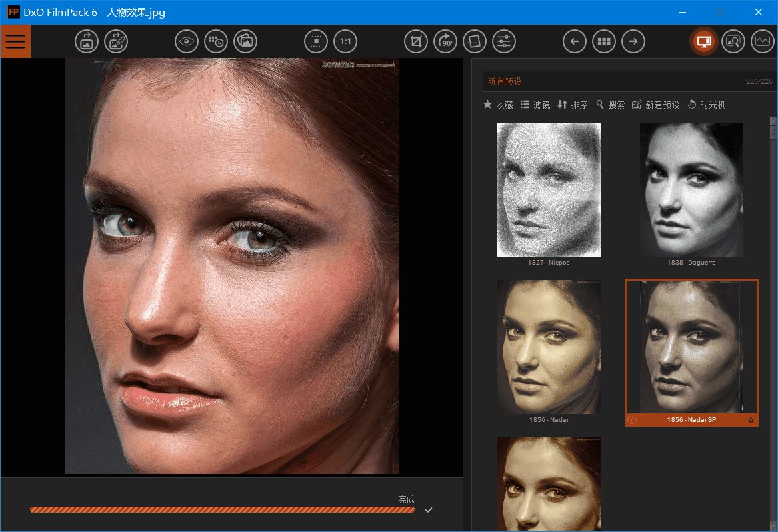The height and width of the screenshot is (532, 778).
Task: Rotate the image 90 degrees
Action: pos(445,41)
